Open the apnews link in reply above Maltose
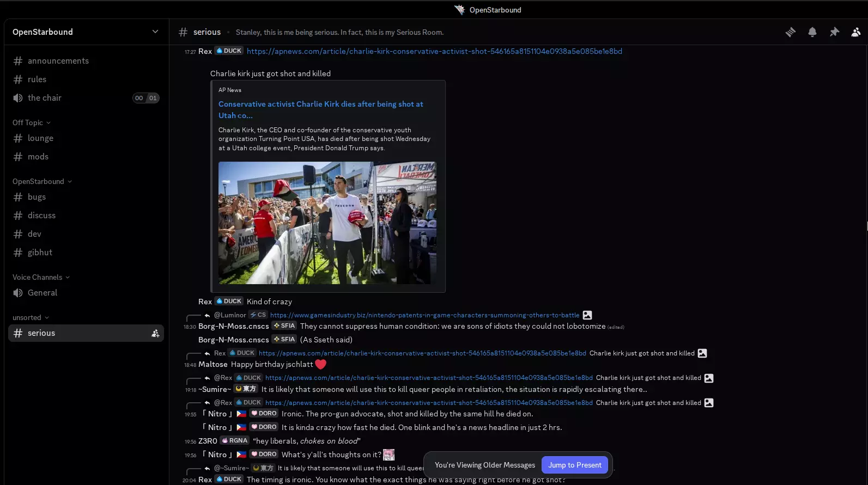 pyautogui.click(x=422, y=353)
